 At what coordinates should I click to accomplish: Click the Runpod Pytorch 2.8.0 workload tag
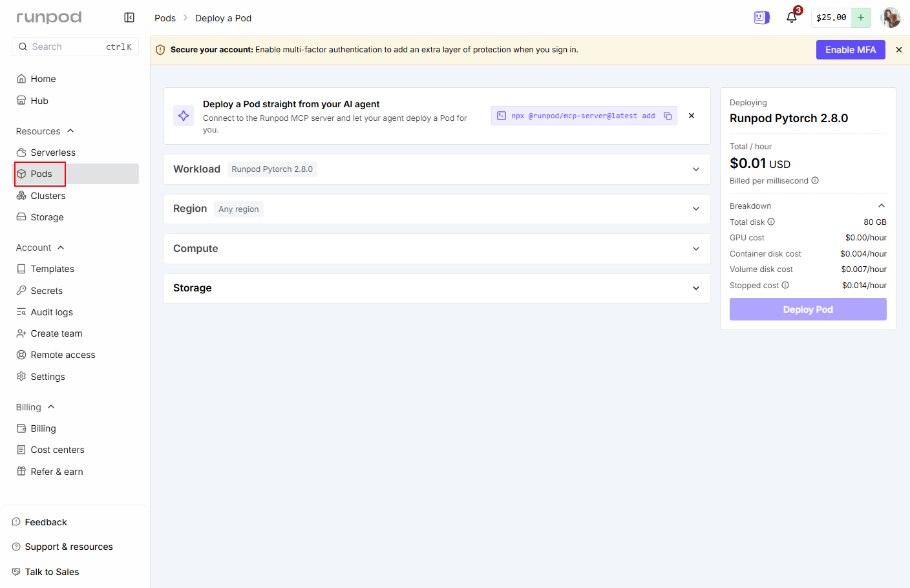[272, 169]
